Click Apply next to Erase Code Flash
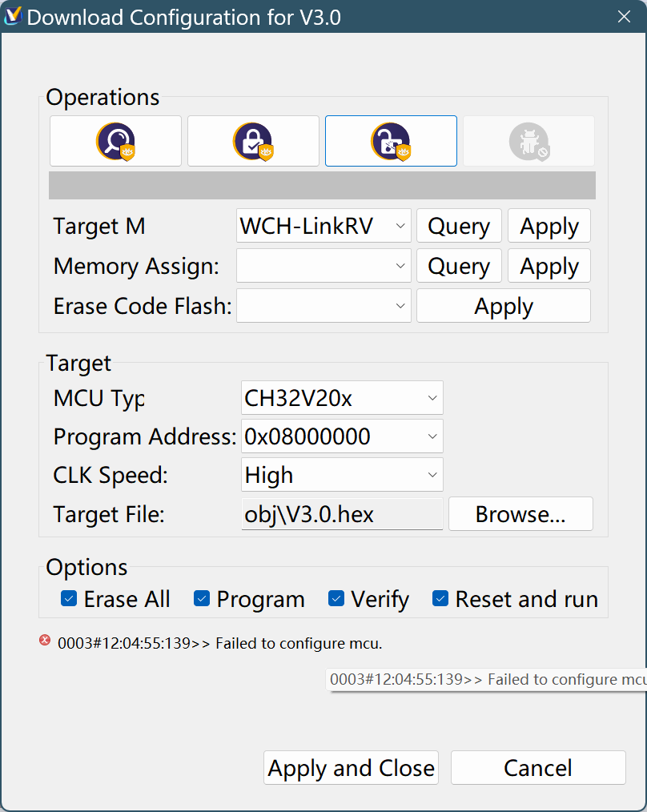 [503, 306]
